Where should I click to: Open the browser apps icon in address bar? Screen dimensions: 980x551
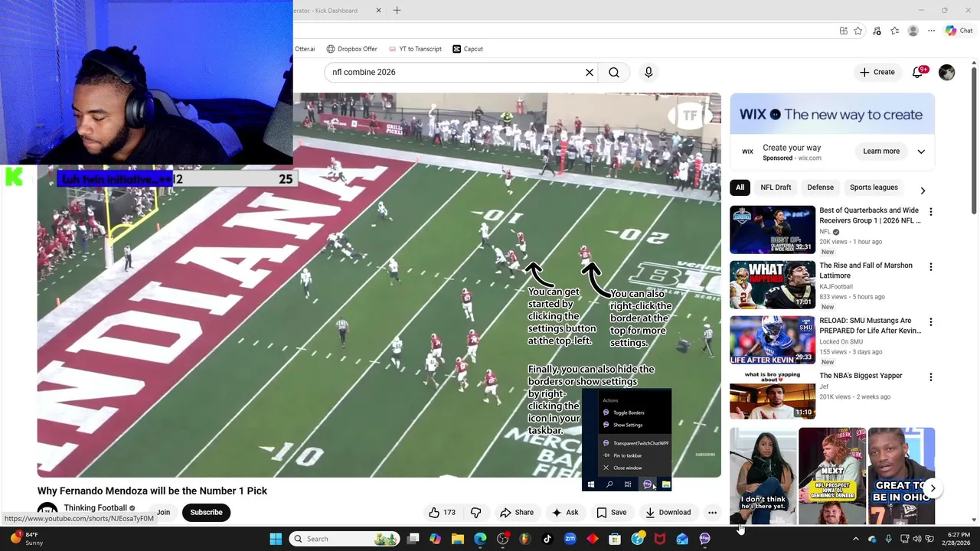click(843, 31)
